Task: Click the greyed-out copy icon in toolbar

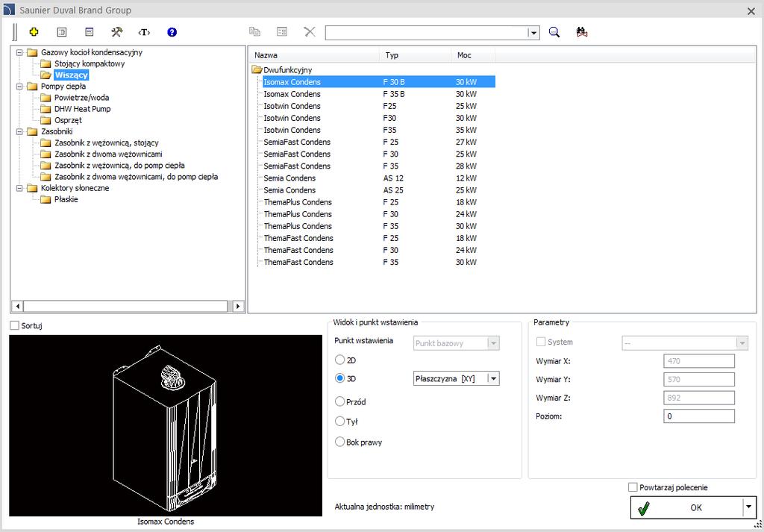Action: pyautogui.click(x=254, y=32)
